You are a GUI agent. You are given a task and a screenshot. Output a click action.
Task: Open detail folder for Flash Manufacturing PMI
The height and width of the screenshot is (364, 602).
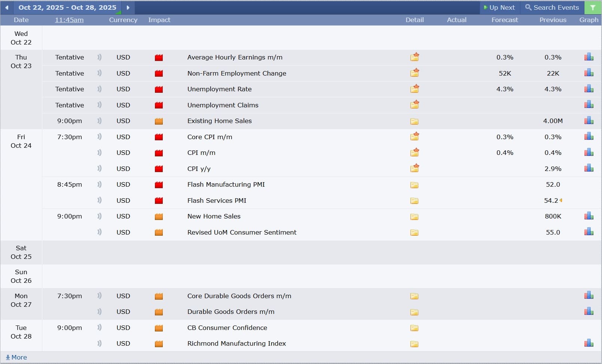(x=414, y=185)
